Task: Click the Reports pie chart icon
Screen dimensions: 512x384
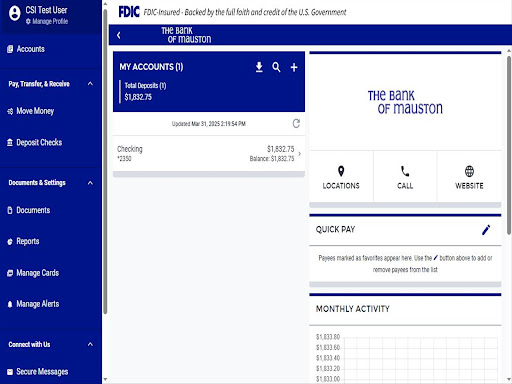Action: tap(10, 242)
